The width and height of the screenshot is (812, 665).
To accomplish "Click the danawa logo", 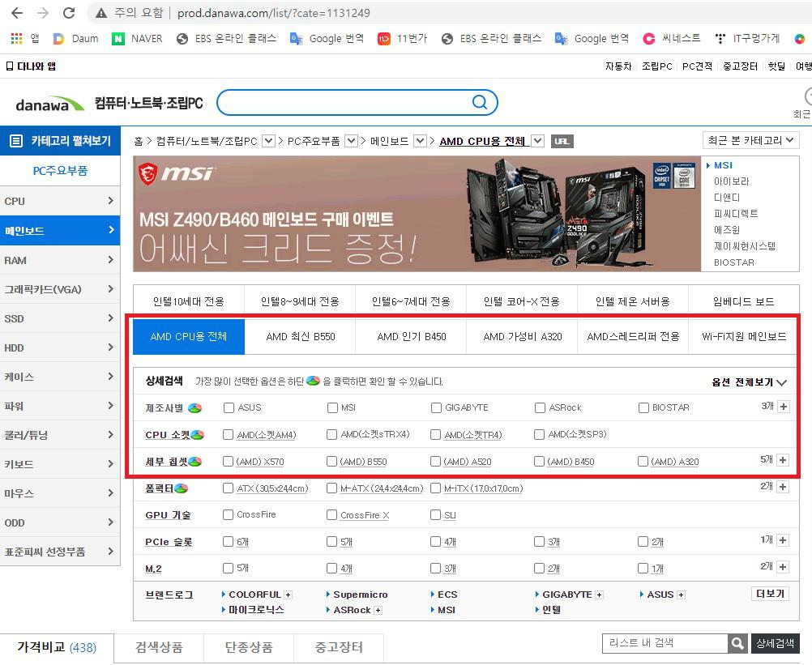I will (x=49, y=104).
